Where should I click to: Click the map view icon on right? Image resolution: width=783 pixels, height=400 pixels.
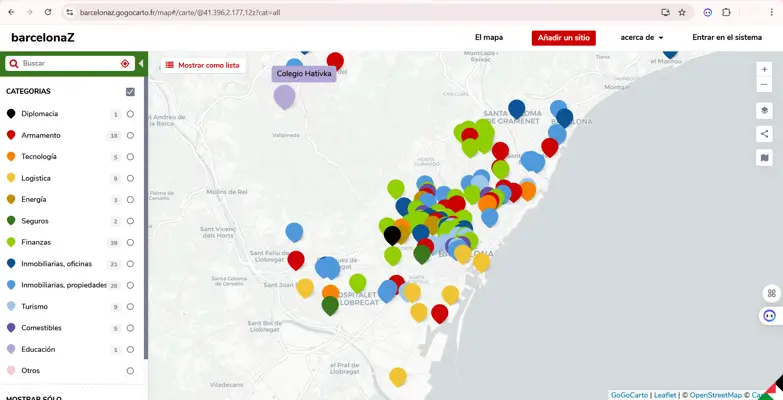click(764, 158)
